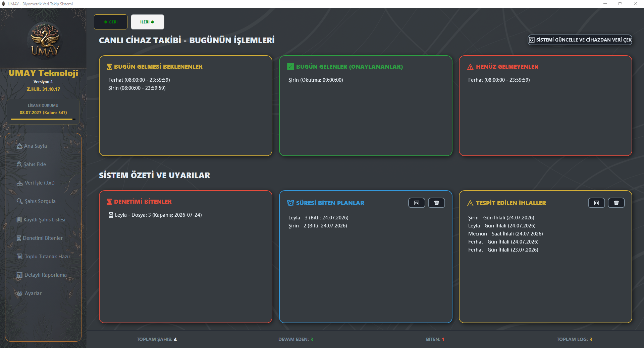This screenshot has width=644, height=348.
Task: Go back with the GERİ button
Action: 111,22
